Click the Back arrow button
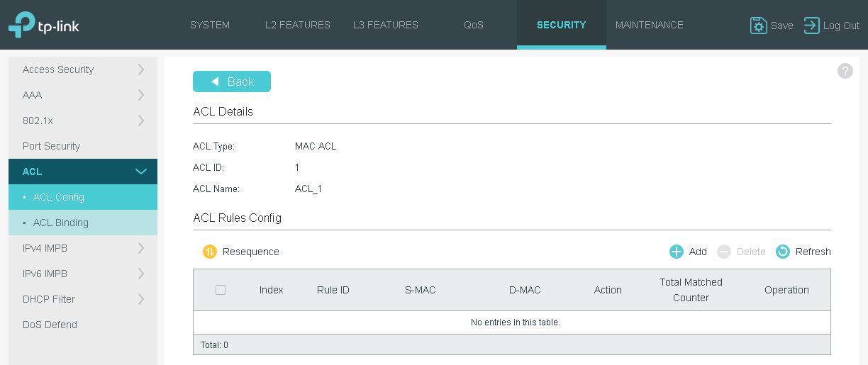868x365 pixels. point(232,82)
